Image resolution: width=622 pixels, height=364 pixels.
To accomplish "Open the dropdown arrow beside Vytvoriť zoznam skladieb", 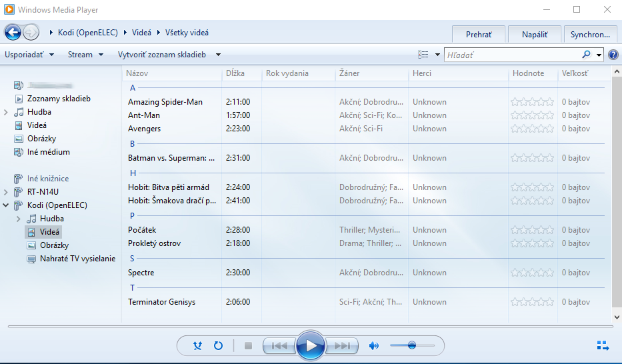I will click(218, 55).
